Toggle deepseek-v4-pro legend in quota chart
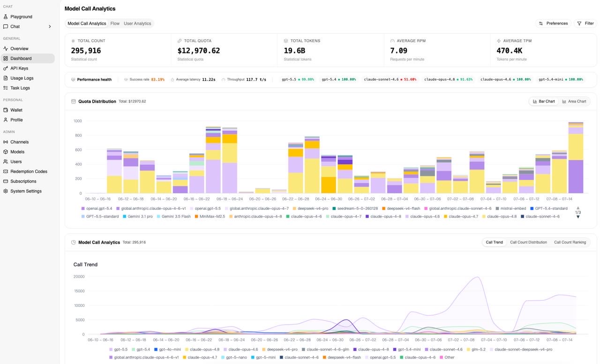600x364 pixels. pos(310,208)
